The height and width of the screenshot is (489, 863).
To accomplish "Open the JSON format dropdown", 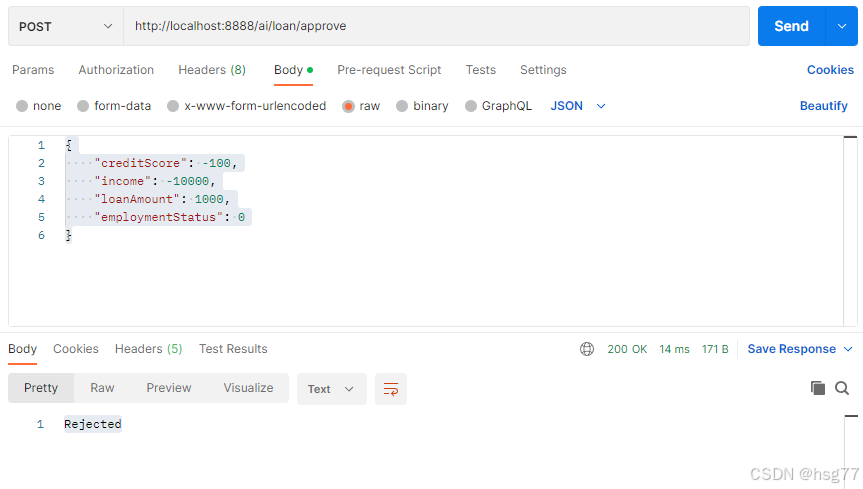I will [x=578, y=106].
